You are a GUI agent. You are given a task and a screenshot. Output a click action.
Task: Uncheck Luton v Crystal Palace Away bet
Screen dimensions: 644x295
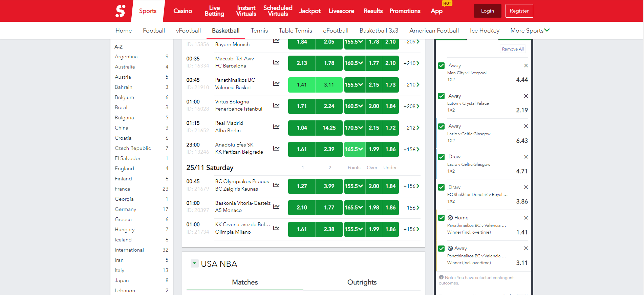[441, 96]
